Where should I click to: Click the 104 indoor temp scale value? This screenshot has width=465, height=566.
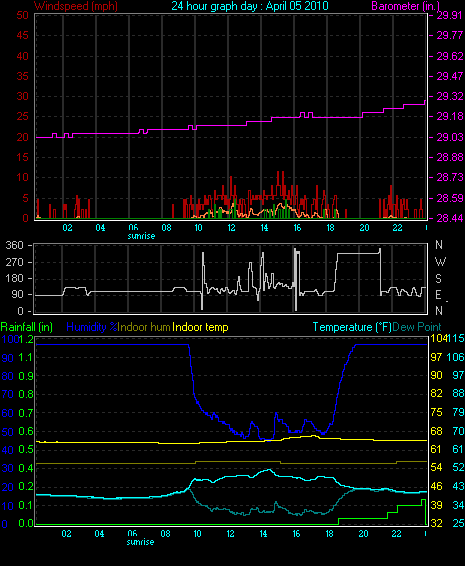tap(439, 338)
